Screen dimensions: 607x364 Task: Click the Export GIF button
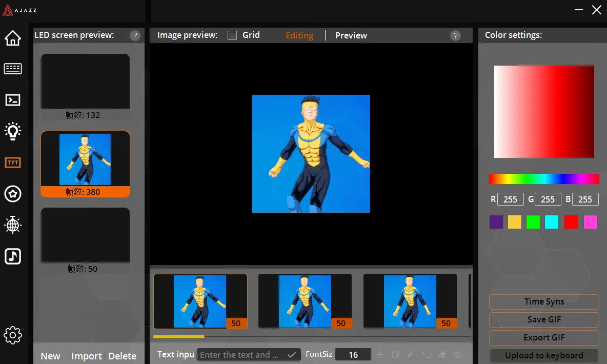[544, 337]
